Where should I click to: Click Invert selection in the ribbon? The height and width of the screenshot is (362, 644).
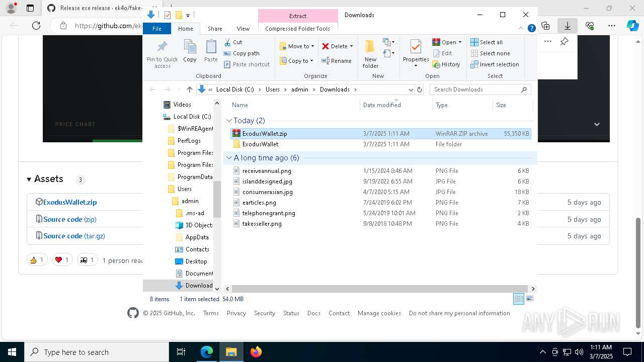[495, 64]
